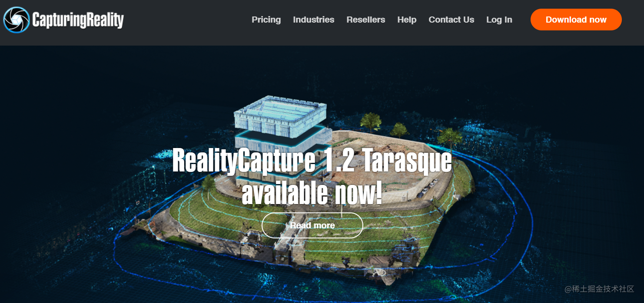This screenshot has height=303, width=644.
Task: Click the CapturingReality wordmark text
Action: tap(78, 20)
